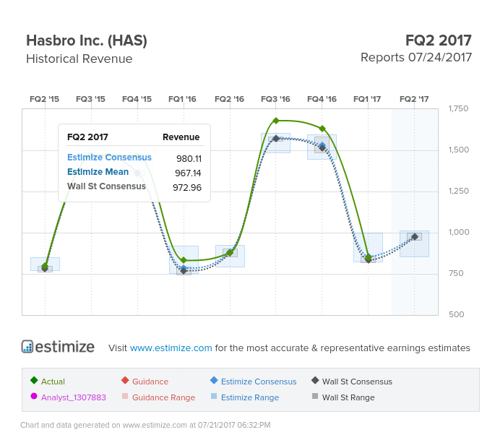Open the www.estimize.com link
The height and width of the screenshot is (448, 495).
[171, 348]
